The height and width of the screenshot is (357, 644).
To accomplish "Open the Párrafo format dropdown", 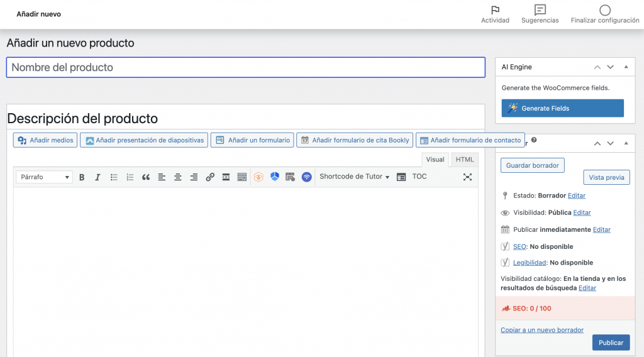I will click(44, 177).
